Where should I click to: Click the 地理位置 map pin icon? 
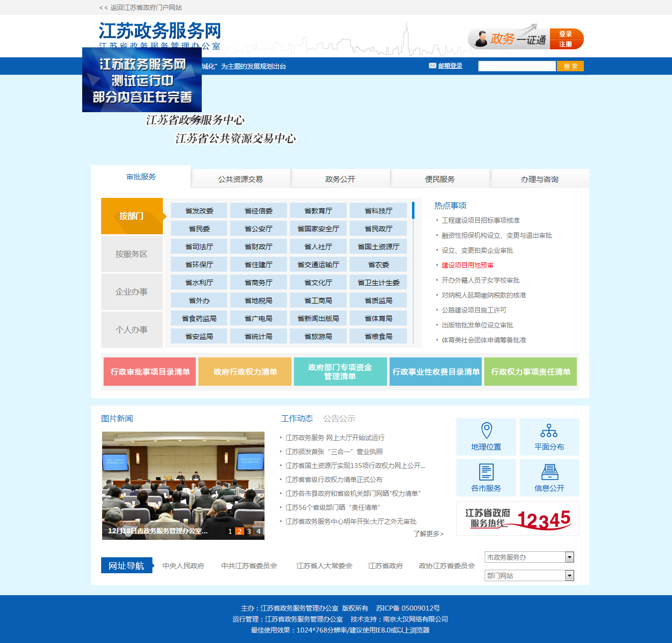486,431
